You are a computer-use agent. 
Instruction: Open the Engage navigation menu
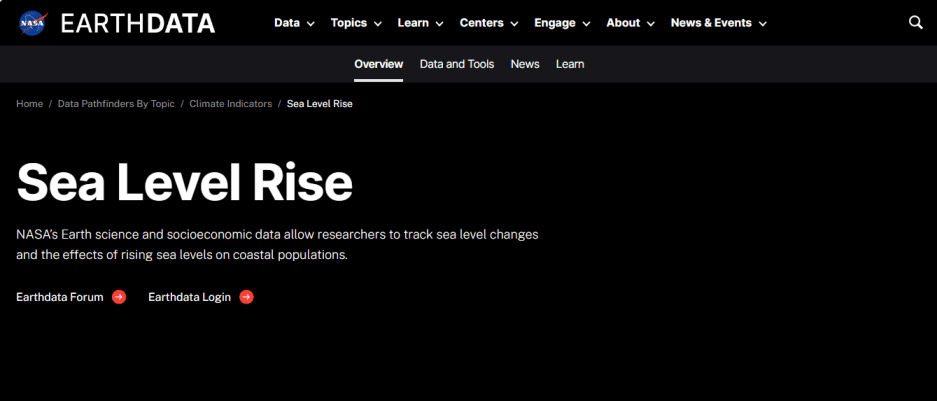tap(562, 23)
